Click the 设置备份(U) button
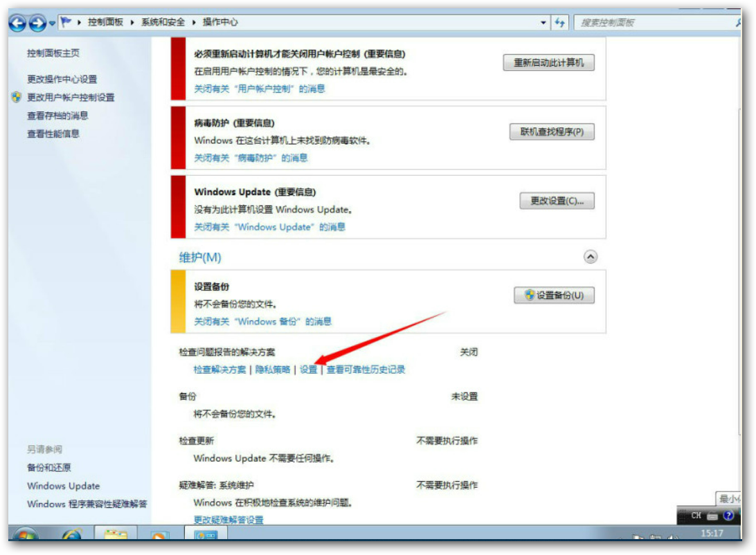Screen dimensions: 756x555 point(554,295)
